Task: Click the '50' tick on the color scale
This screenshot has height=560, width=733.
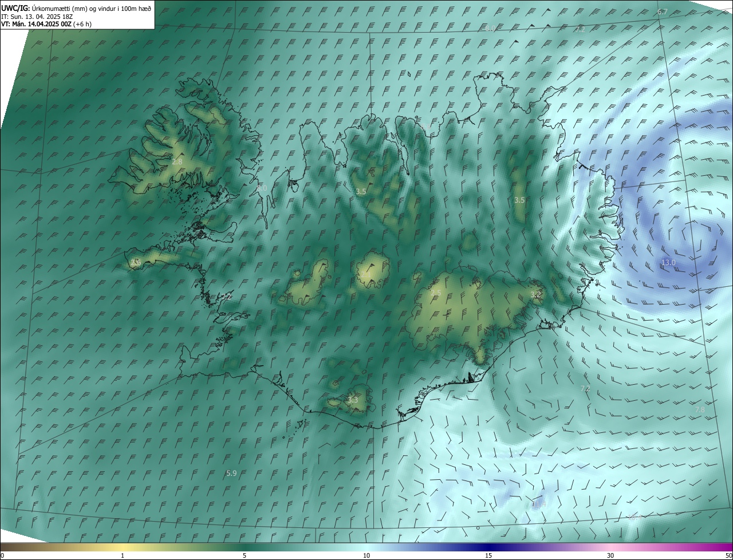Action: (x=728, y=555)
